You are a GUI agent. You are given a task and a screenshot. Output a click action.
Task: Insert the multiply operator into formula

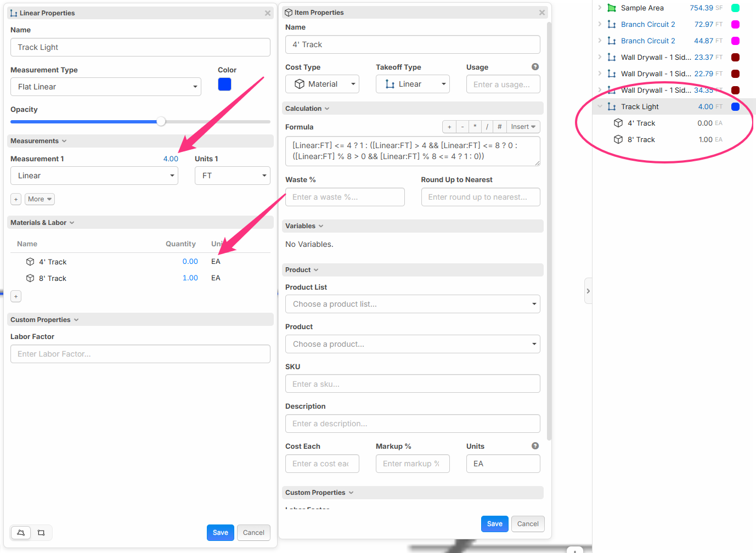pyautogui.click(x=475, y=127)
